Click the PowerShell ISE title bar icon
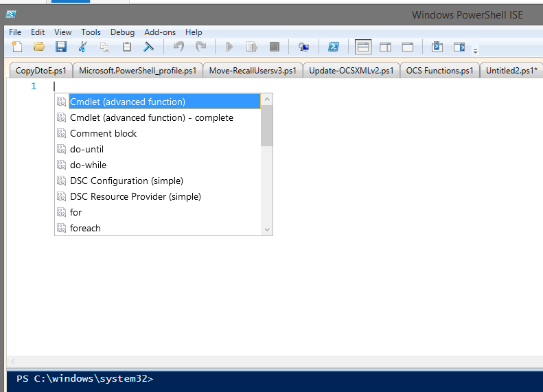The height and width of the screenshot is (392, 543). [x=11, y=14]
